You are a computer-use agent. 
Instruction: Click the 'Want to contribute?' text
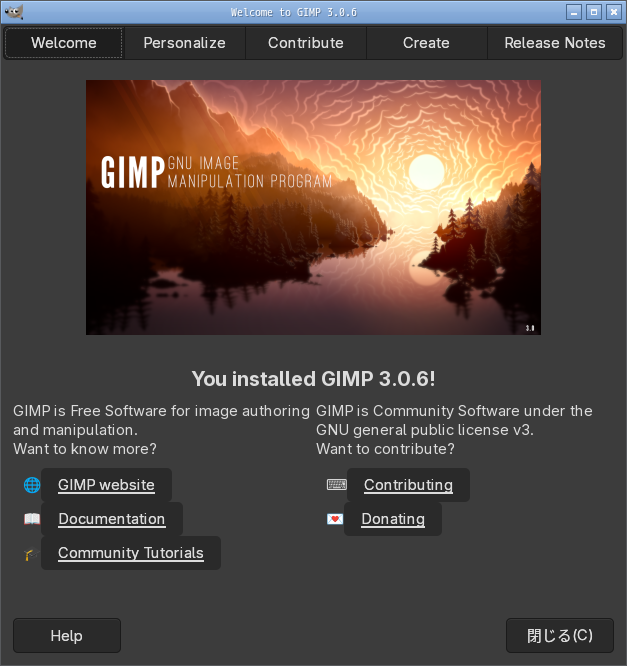pyautogui.click(x=385, y=449)
